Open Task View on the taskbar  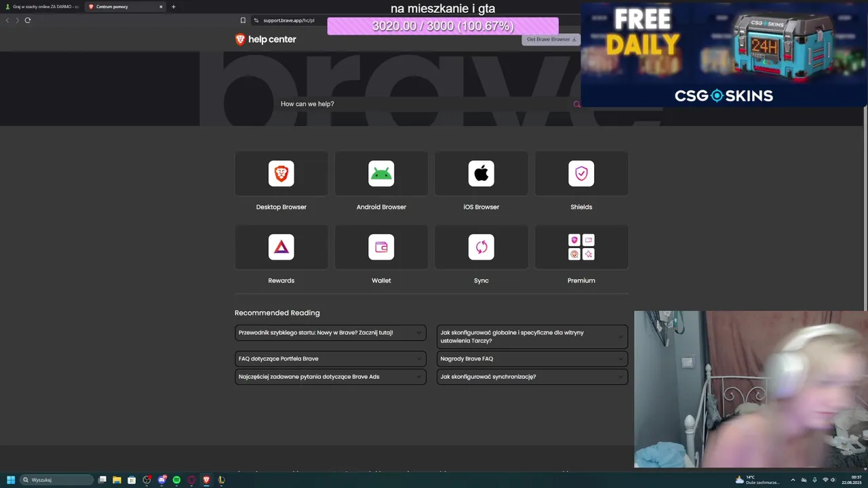pos(102,480)
